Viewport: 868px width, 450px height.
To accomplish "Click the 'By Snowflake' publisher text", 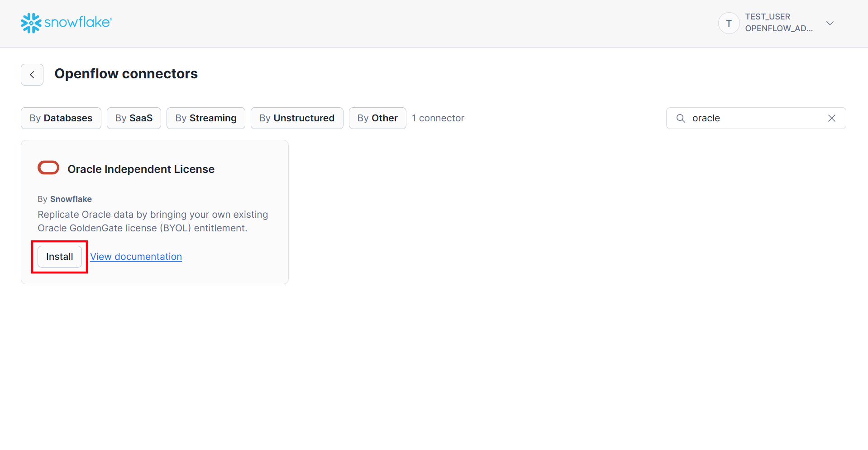I will click(x=65, y=199).
